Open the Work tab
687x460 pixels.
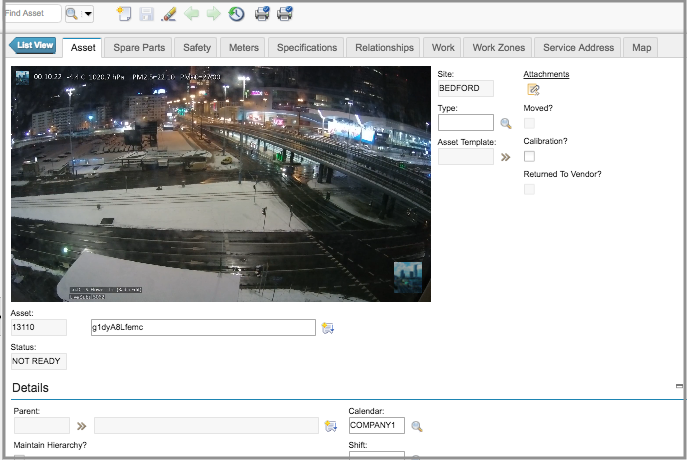tap(443, 48)
